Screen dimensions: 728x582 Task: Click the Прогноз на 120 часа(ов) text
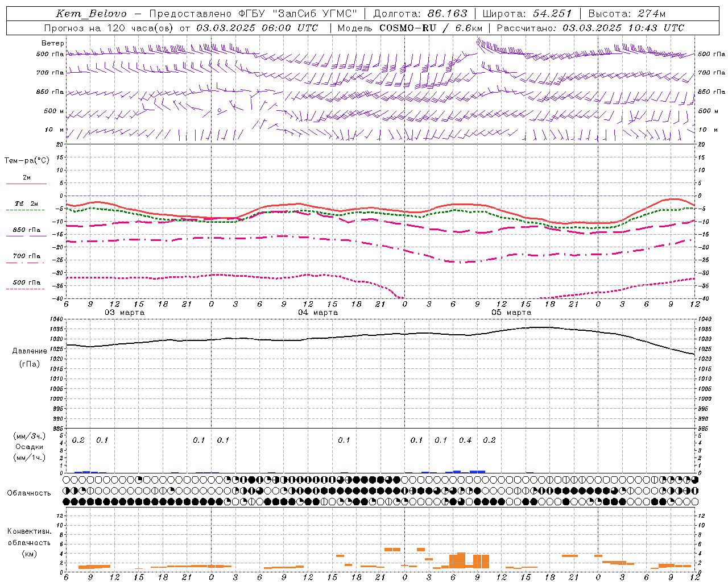109,28
